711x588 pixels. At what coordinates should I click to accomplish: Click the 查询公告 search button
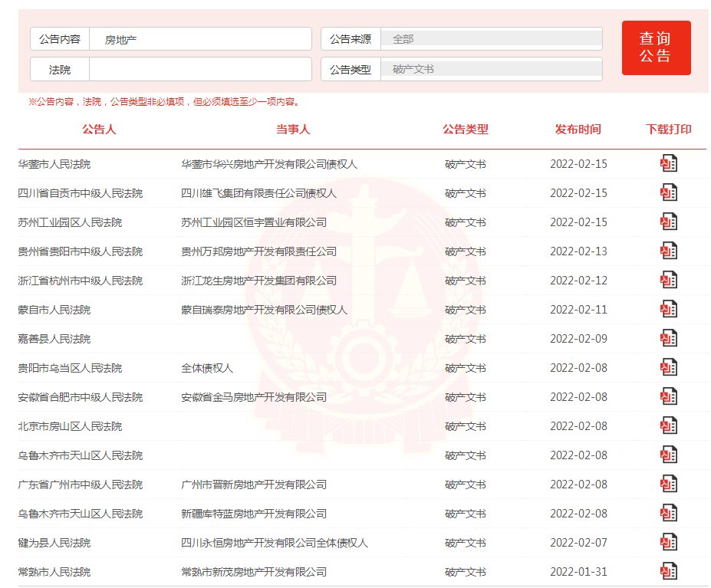point(656,48)
